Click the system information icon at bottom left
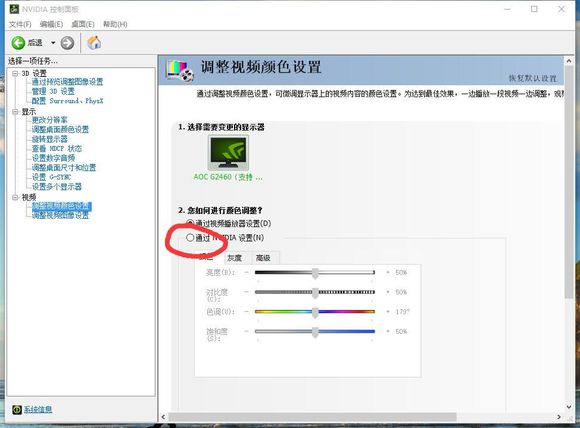The image size is (580, 428). 17,410
